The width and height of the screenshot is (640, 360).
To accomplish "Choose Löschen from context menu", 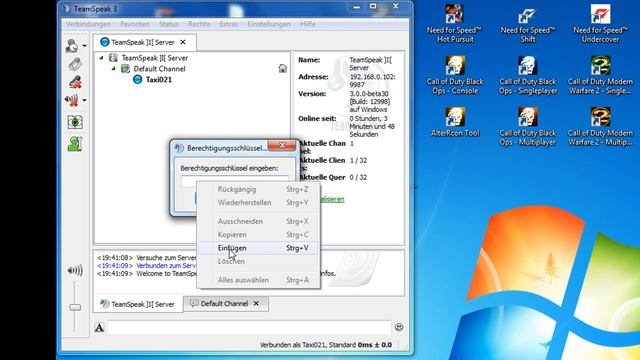I will point(258,261).
